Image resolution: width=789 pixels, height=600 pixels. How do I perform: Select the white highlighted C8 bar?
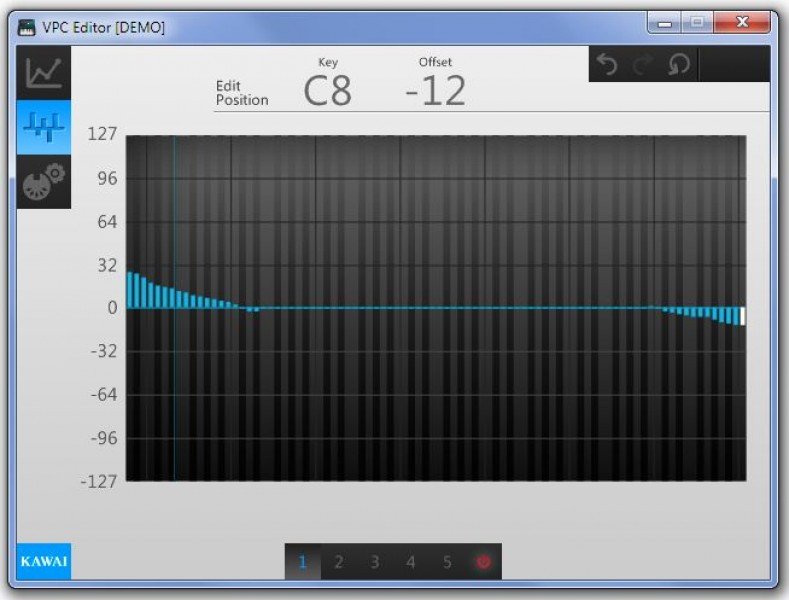coord(742,316)
